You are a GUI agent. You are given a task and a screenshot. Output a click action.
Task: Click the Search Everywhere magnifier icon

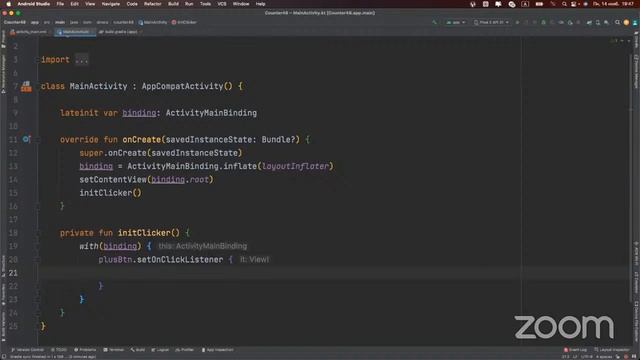tap(617, 22)
